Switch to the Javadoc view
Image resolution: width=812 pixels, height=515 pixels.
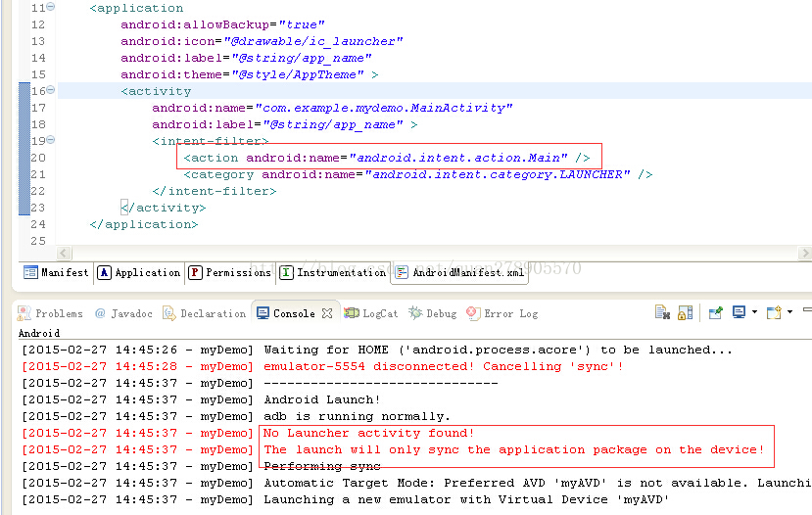coord(123,313)
